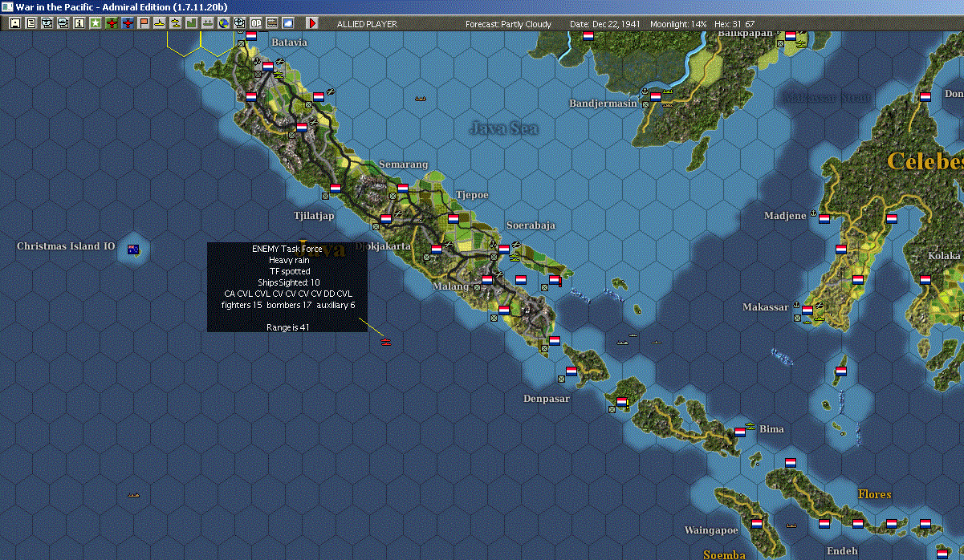Image resolution: width=964 pixels, height=560 pixels.
Task: Select the Semarang base flag
Action: (403, 188)
